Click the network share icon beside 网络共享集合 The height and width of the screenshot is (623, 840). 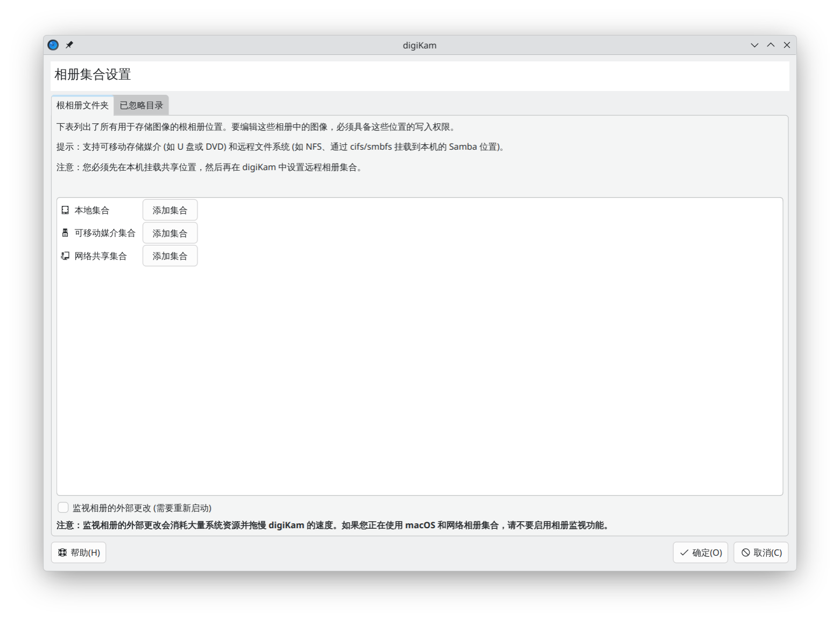coord(65,256)
